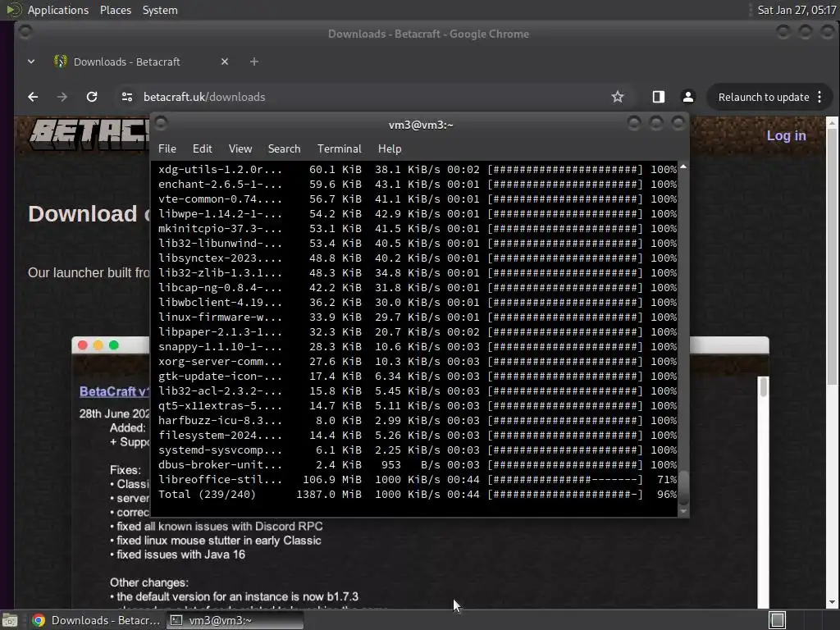Image resolution: width=840 pixels, height=630 pixels.
Task: Expand Chrome tab search dropdown
Action: (31, 62)
